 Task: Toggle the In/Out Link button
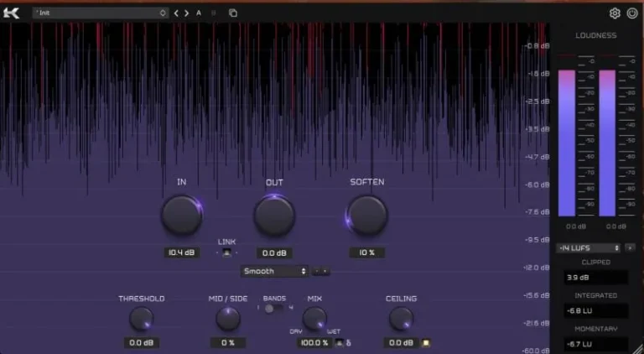(x=226, y=252)
